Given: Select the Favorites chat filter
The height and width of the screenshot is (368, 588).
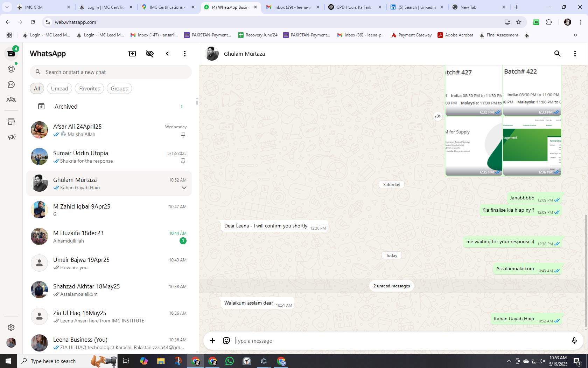Looking at the screenshot, I should point(89,88).
